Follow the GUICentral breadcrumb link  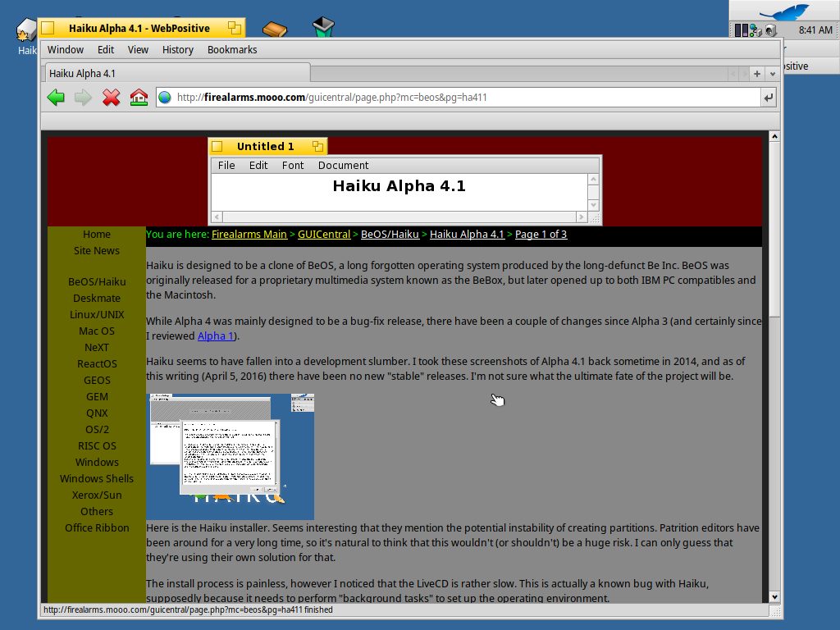[x=324, y=234]
